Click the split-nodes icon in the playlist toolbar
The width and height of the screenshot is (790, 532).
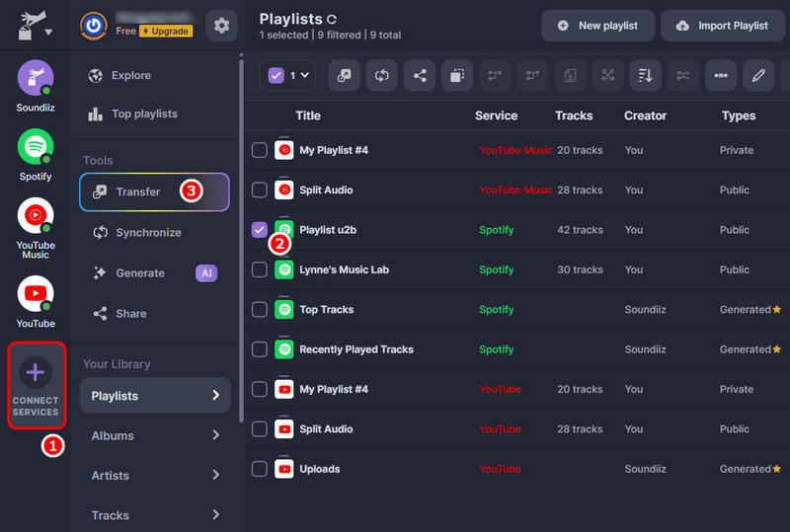tap(607, 76)
